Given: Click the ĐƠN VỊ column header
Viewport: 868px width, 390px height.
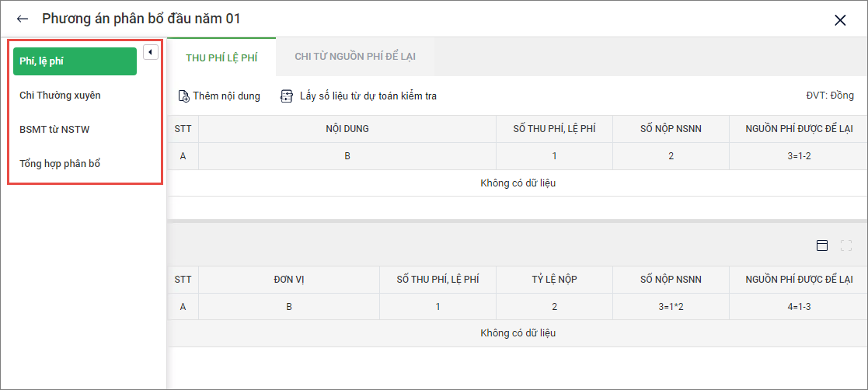Looking at the screenshot, I should 288,280.
